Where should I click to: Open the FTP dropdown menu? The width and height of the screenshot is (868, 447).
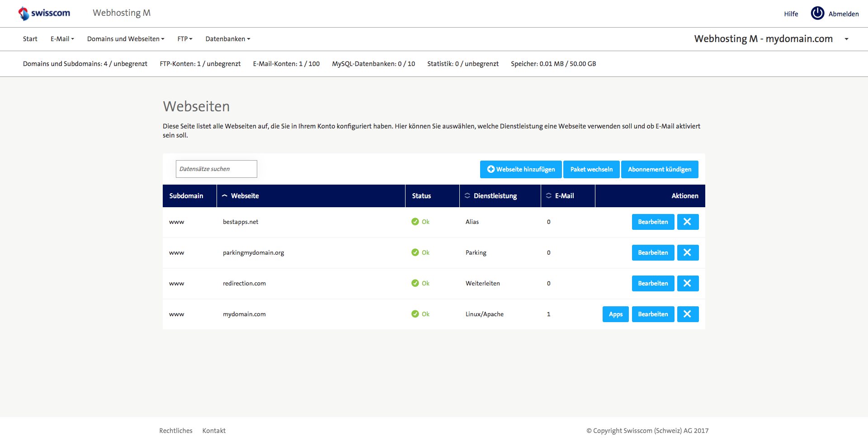185,39
